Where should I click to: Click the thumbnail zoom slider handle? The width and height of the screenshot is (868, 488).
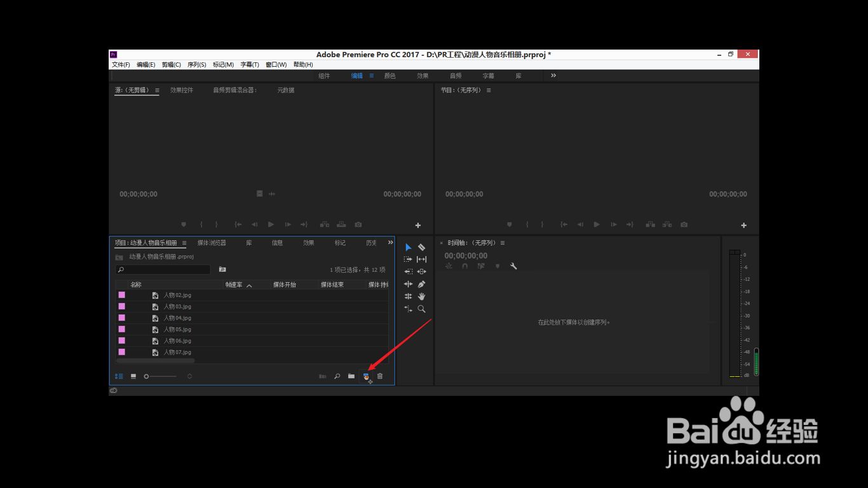click(x=146, y=376)
